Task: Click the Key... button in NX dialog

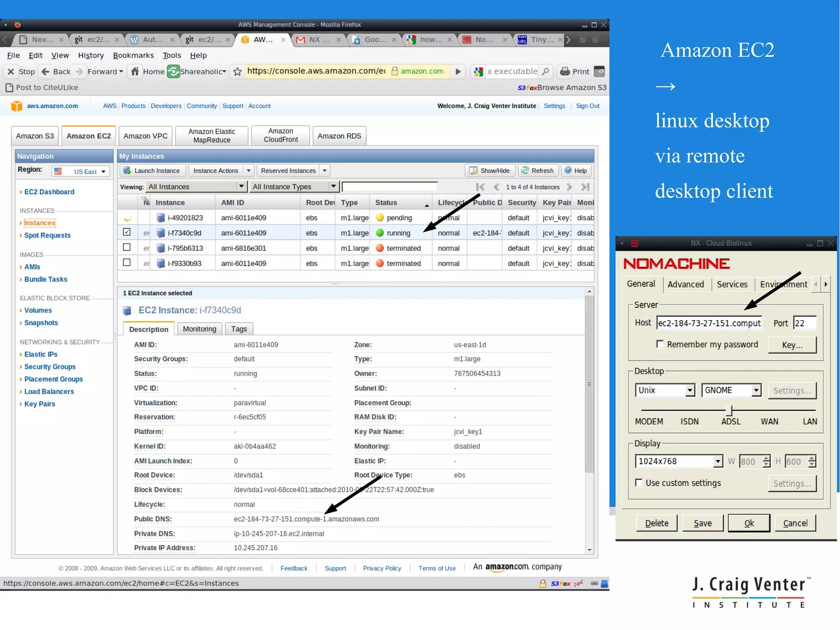Action: 792,345
